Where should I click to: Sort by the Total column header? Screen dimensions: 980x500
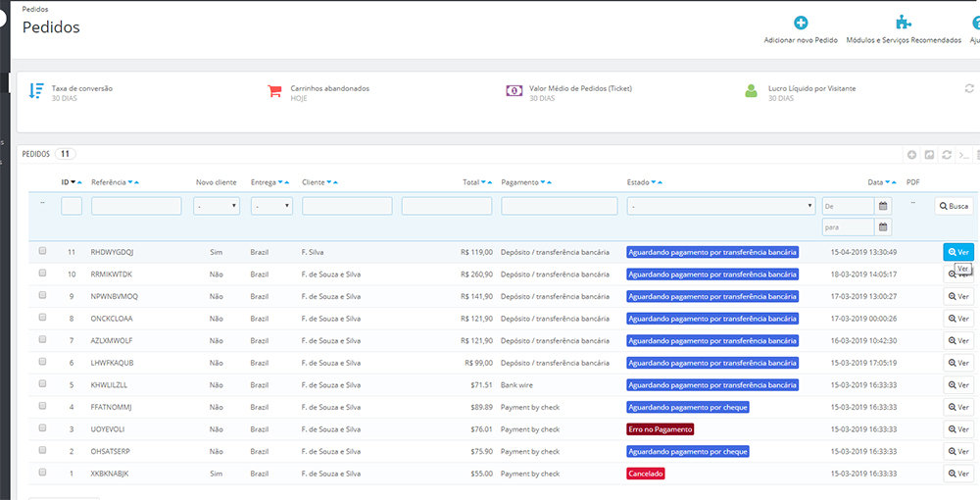click(471, 182)
